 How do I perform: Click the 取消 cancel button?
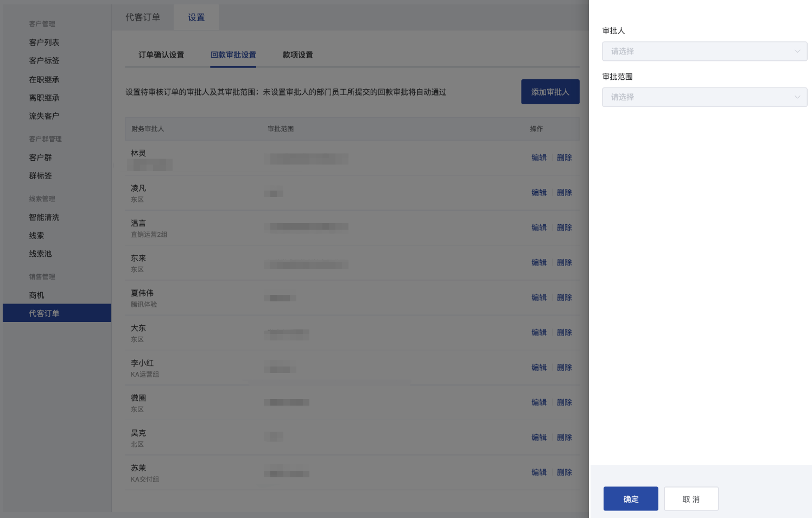[x=691, y=498]
